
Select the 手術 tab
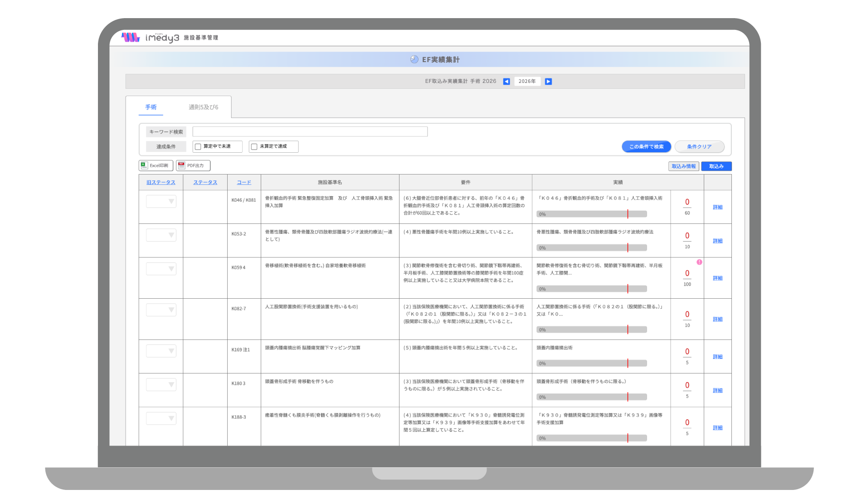pyautogui.click(x=151, y=107)
